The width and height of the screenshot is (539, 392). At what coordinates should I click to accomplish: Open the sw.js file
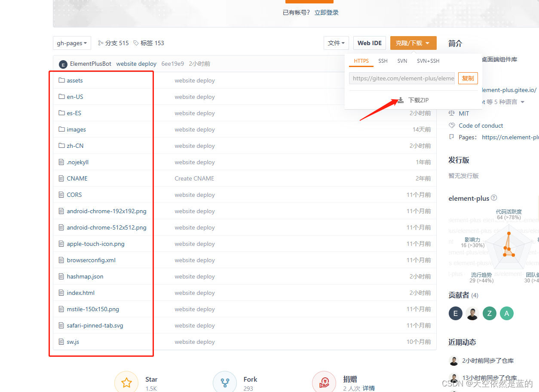pyautogui.click(x=73, y=342)
